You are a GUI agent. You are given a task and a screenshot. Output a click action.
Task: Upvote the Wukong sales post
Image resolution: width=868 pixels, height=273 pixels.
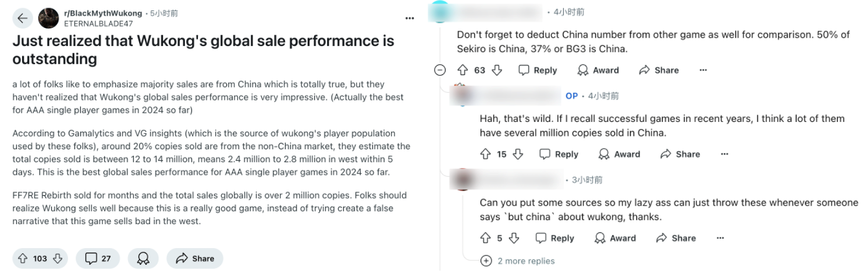click(23, 258)
